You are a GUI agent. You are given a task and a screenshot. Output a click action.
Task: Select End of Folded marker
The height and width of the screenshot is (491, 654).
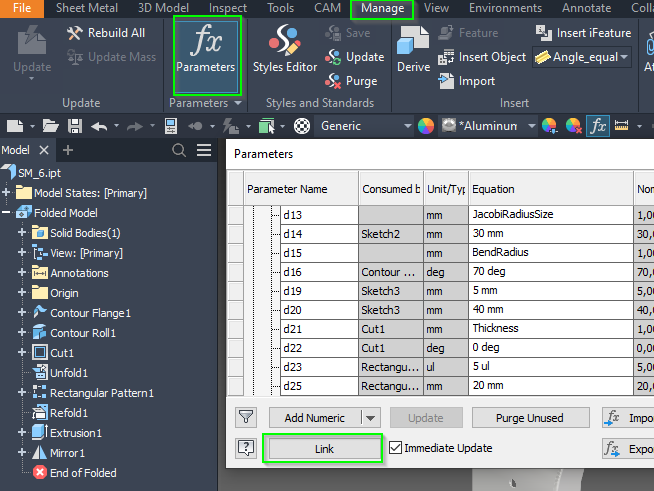point(83,473)
